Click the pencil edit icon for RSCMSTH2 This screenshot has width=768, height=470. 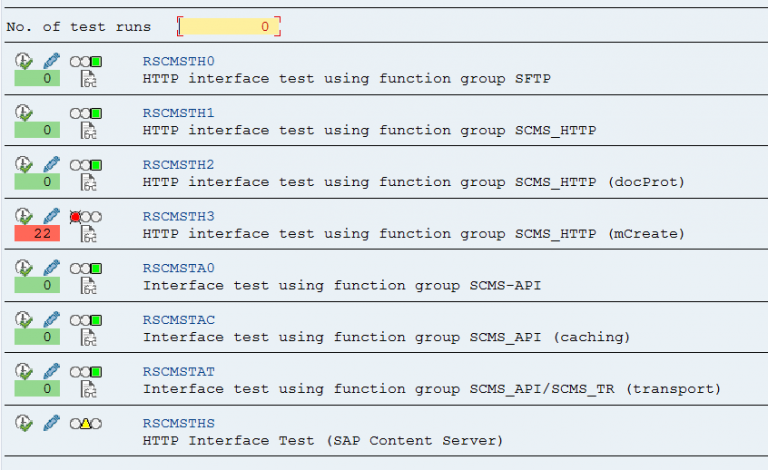click(x=51, y=164)
